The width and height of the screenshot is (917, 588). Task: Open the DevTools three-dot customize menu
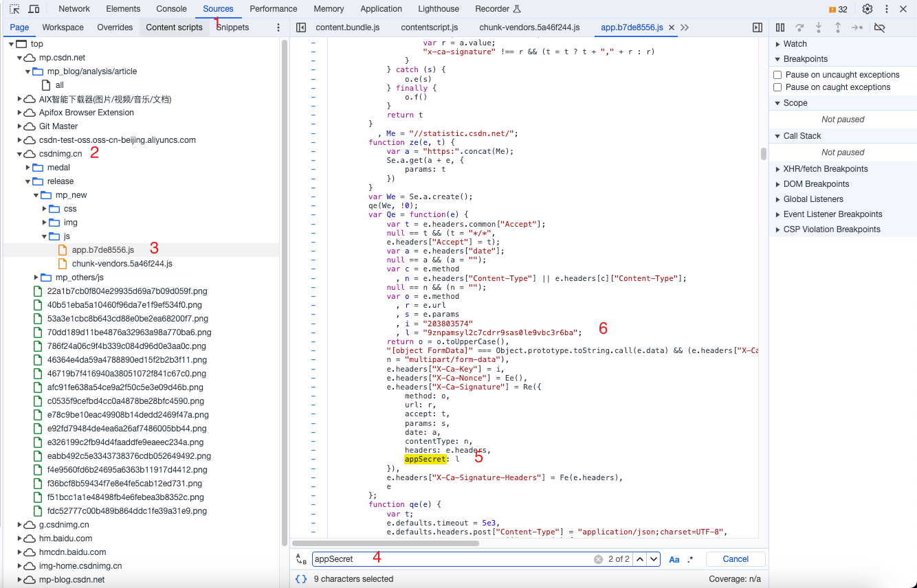point(886,9)
